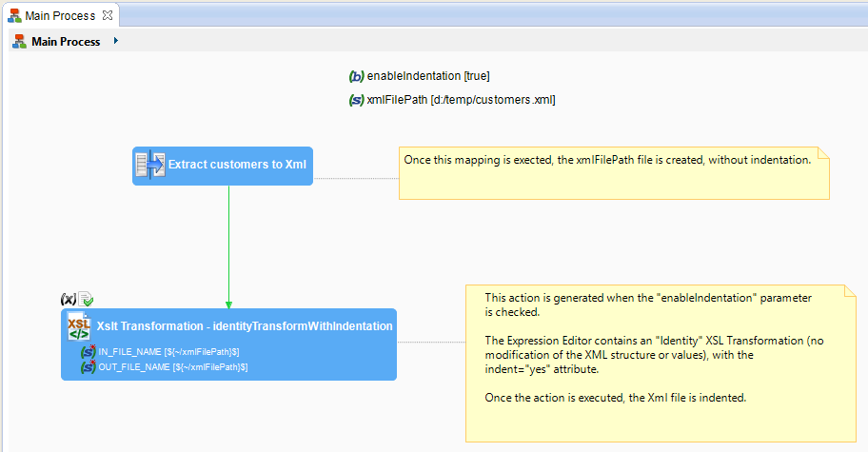Select the Xslt Transformation node title

coord(245,326)
